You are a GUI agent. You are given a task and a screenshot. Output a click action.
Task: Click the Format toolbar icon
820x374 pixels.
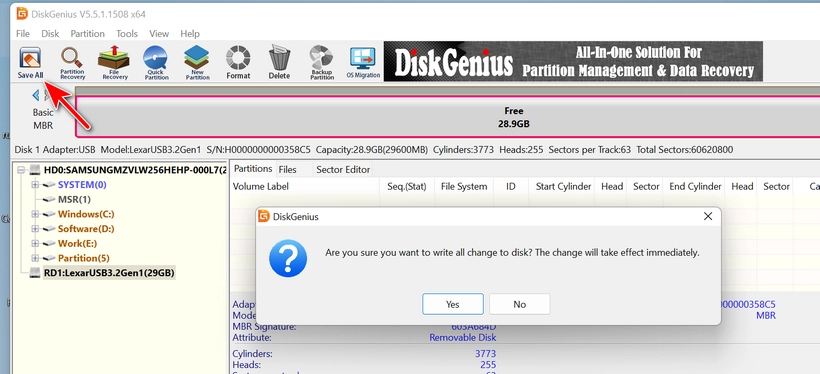238,62
